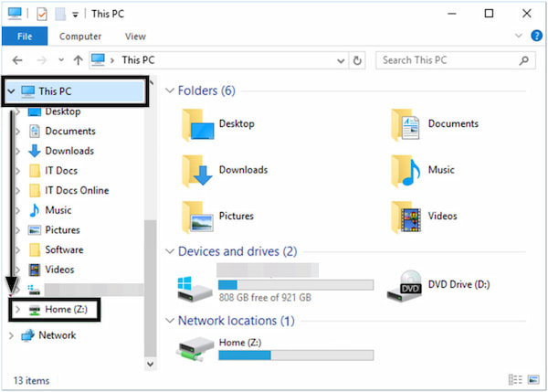Click the Home (Z:) usage bar

[296, 355]
